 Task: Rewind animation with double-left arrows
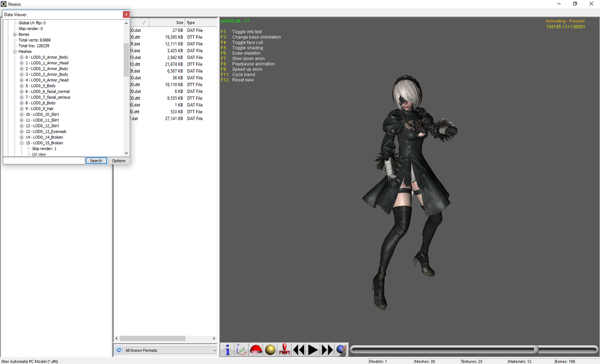point(299,349)
